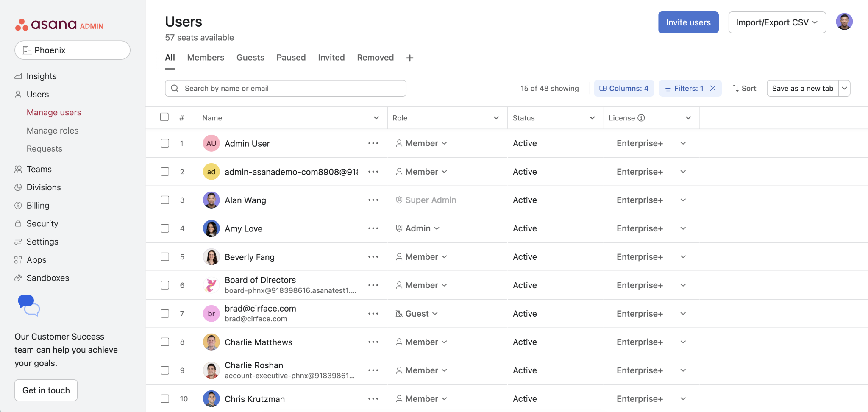Select the Admin User row checkbox
Screen dimensions: 868x412
(x=165, y=143)
